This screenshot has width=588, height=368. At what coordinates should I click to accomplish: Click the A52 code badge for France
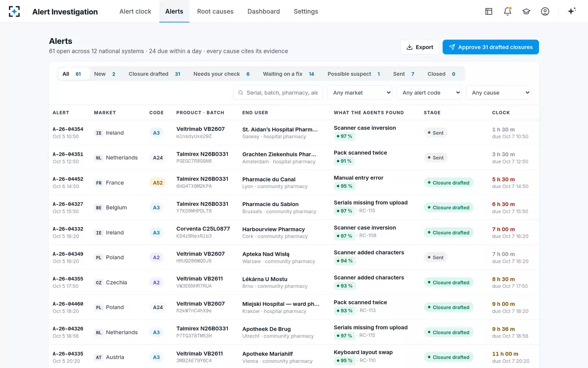click(x=158, y=183)
